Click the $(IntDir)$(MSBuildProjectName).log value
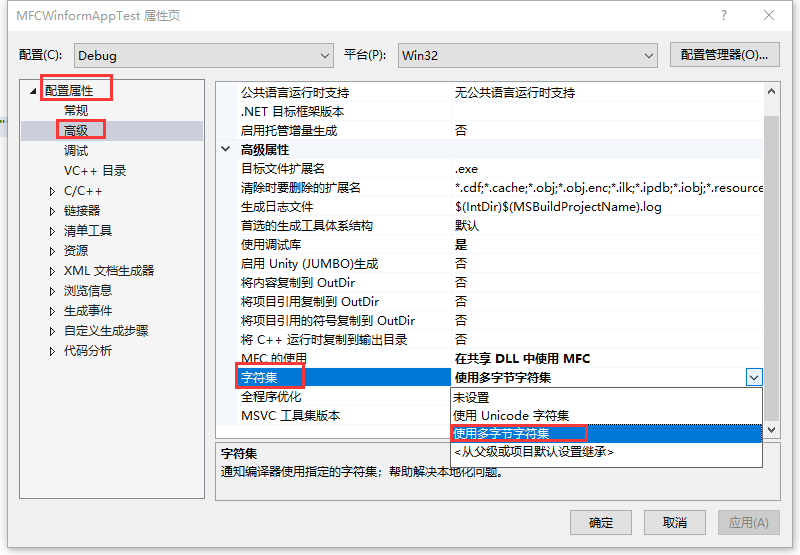 tap(558, 207)
